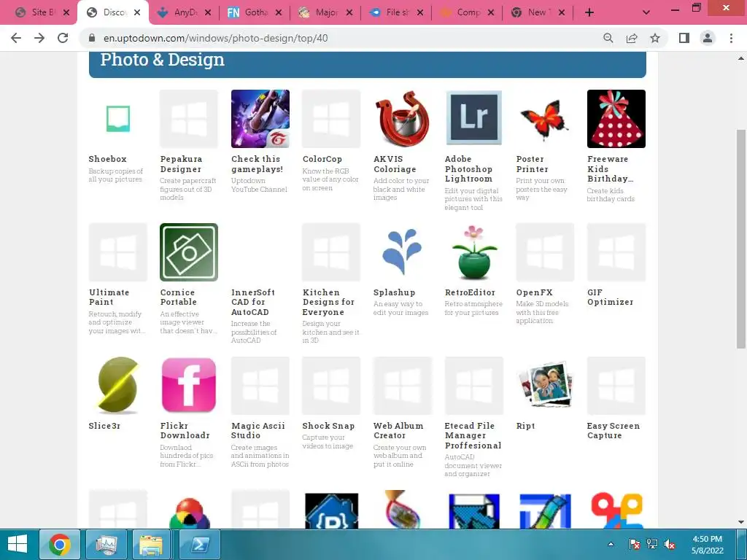The image size is (747, 560).
Task: Click the ColorCop placeholder icon
Action: (331, 119)
